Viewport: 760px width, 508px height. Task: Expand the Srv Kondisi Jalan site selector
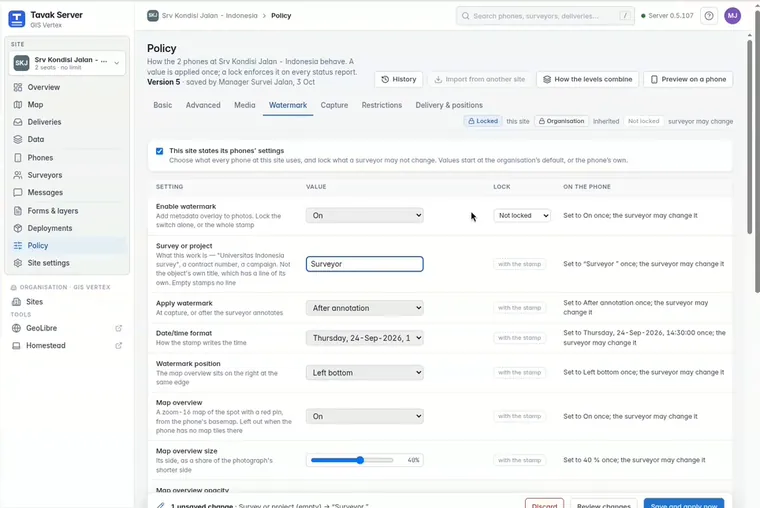[x=67, y=63]
